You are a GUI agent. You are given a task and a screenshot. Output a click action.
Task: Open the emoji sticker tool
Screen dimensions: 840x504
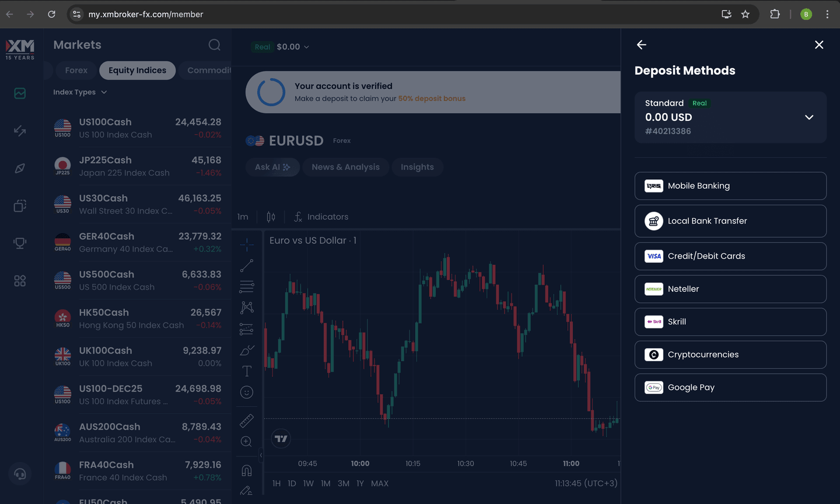[x=247, y=393]
